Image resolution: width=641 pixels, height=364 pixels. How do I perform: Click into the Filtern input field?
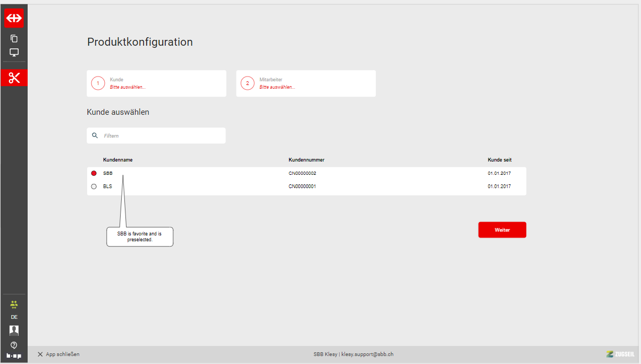coord(162,136)
